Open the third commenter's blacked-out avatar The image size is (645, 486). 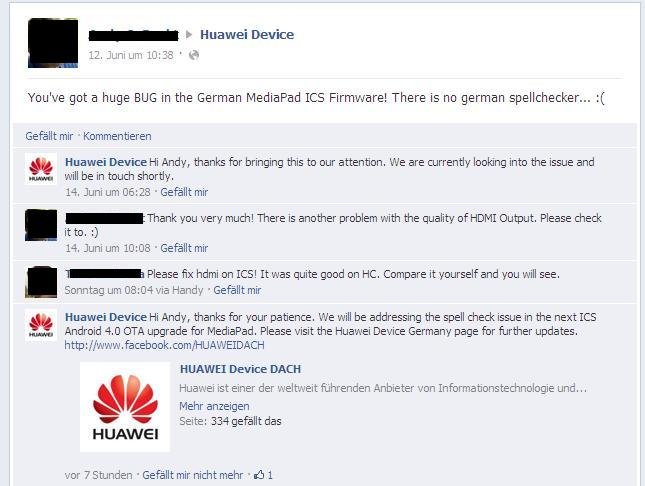41,282
